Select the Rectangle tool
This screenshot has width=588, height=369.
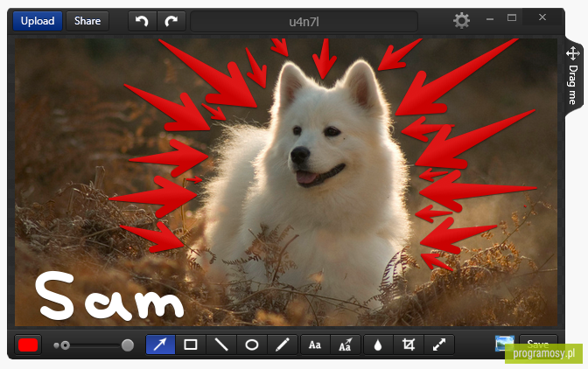[191, 345]
